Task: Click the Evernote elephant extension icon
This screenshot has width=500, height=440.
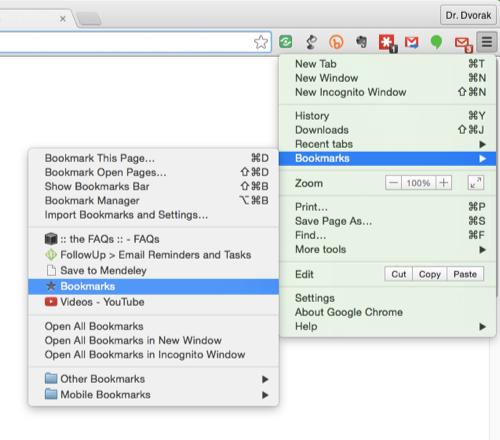Action: pyautogui.click(x=361, y=42)
